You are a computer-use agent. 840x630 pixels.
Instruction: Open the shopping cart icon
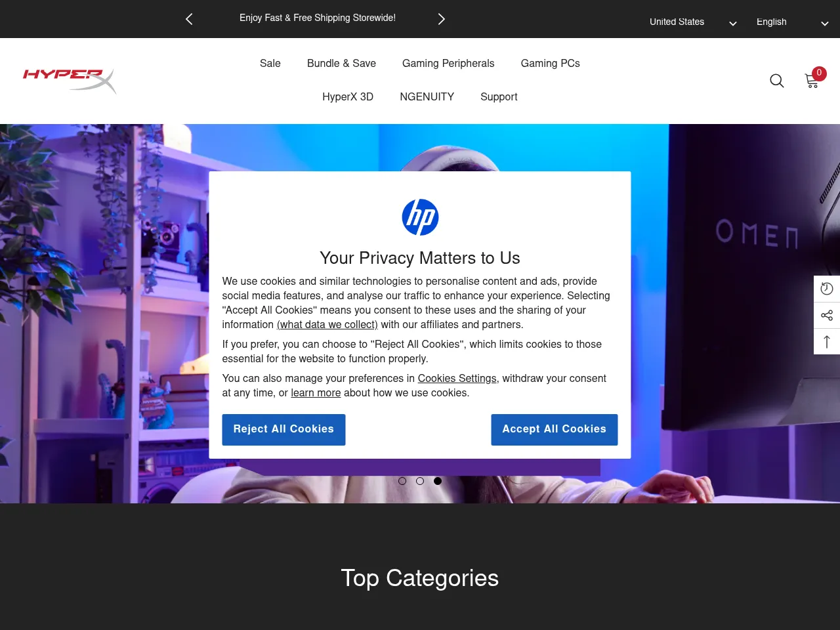pyautogui.click(x=812, y=81)
